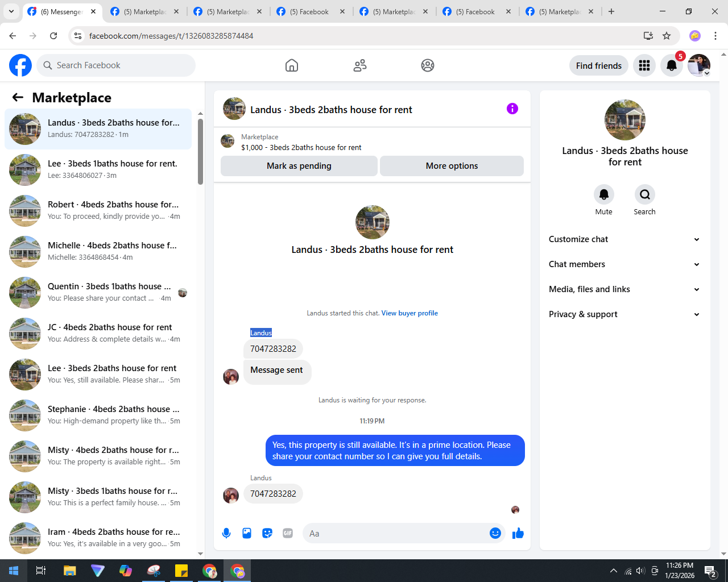Click Find friends button

[599, 65]
